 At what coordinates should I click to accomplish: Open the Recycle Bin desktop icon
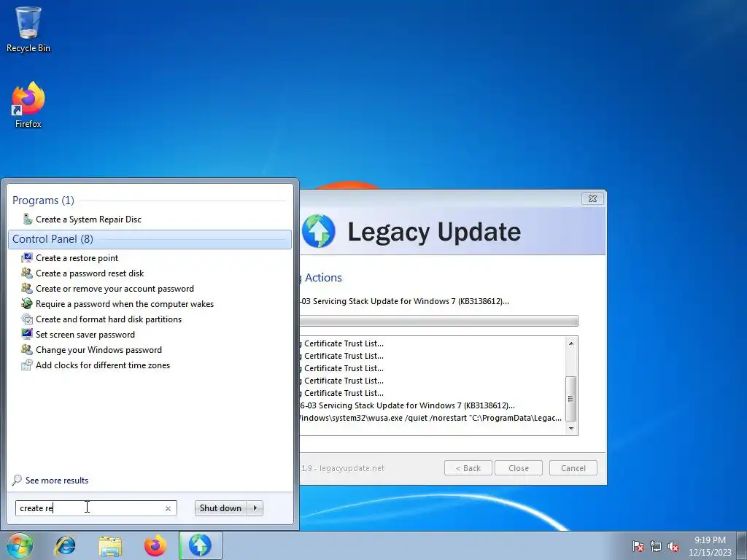click(x=28, y=29)
